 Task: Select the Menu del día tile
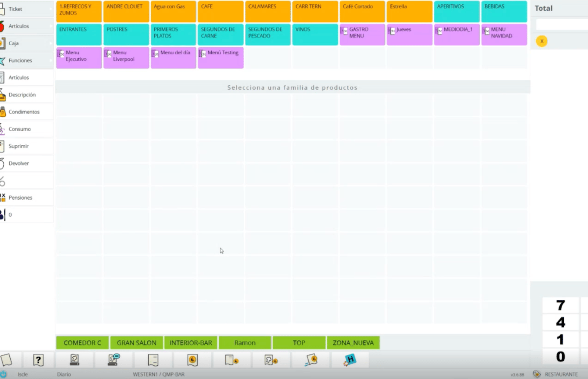coord(173,58)
